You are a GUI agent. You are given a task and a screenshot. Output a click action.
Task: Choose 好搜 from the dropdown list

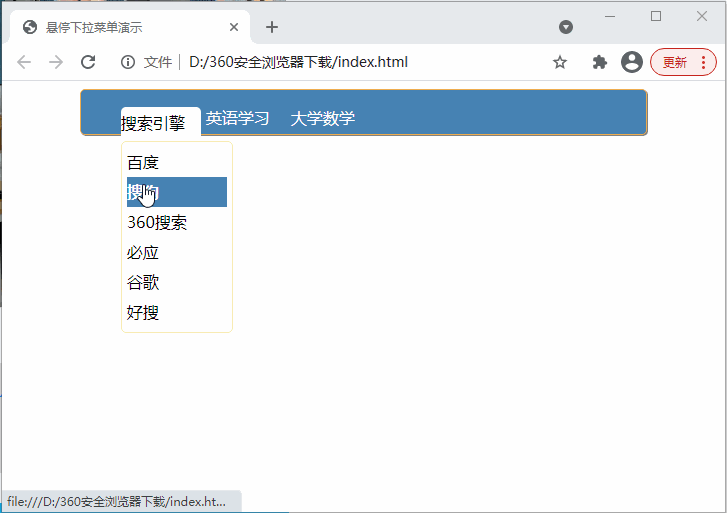(x=177, y=312)
